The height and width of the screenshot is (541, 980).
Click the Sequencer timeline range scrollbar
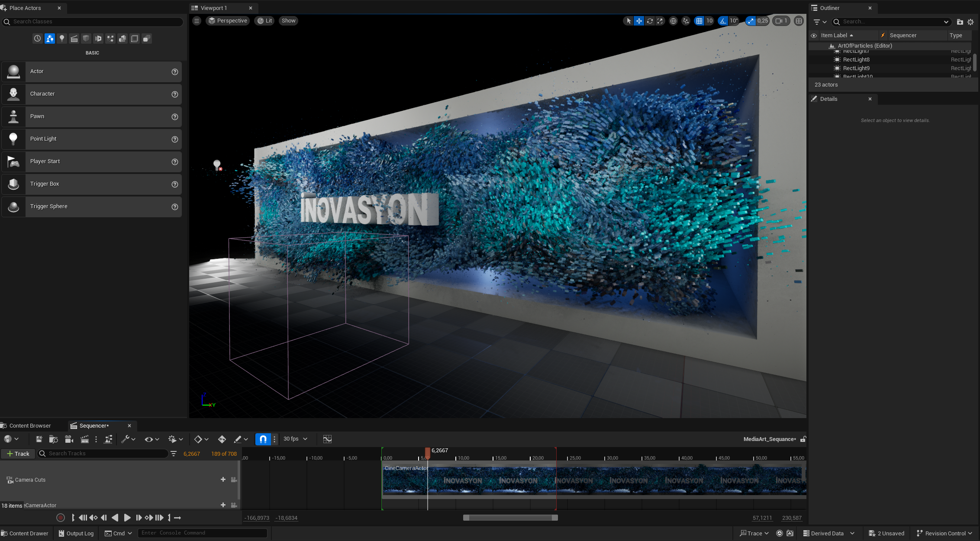point(510,518)
